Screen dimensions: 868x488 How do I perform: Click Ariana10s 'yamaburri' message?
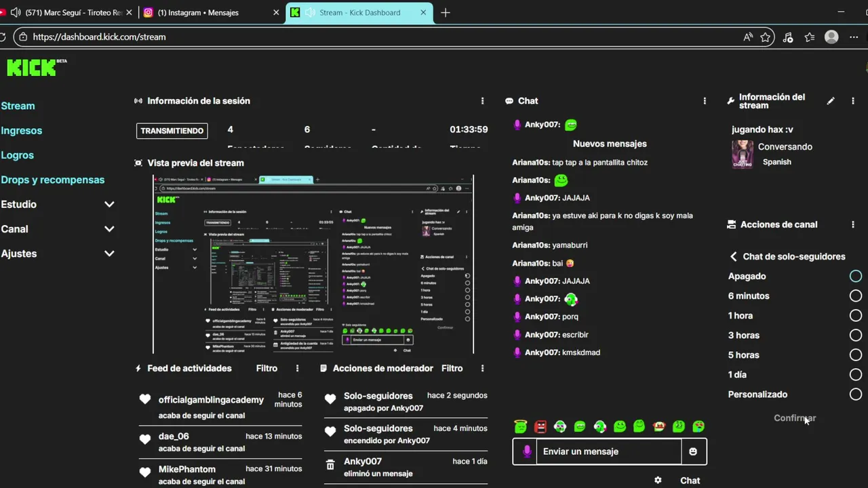tap(550, 245)
